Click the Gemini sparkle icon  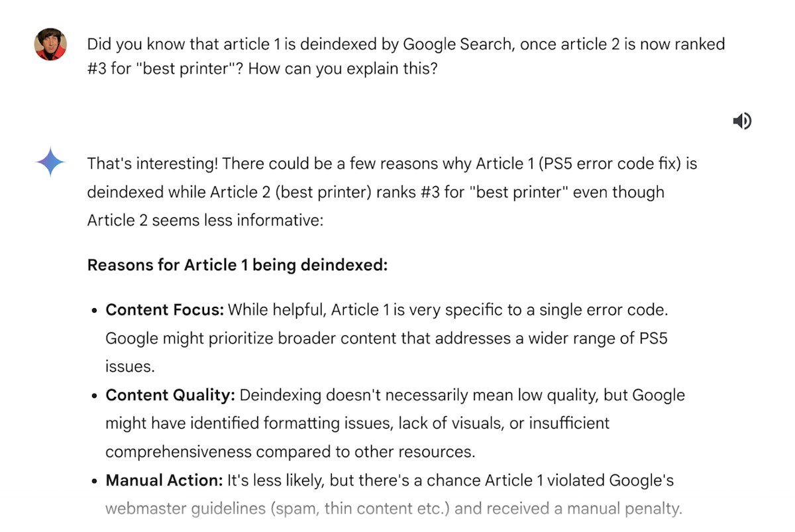[51, 163]
